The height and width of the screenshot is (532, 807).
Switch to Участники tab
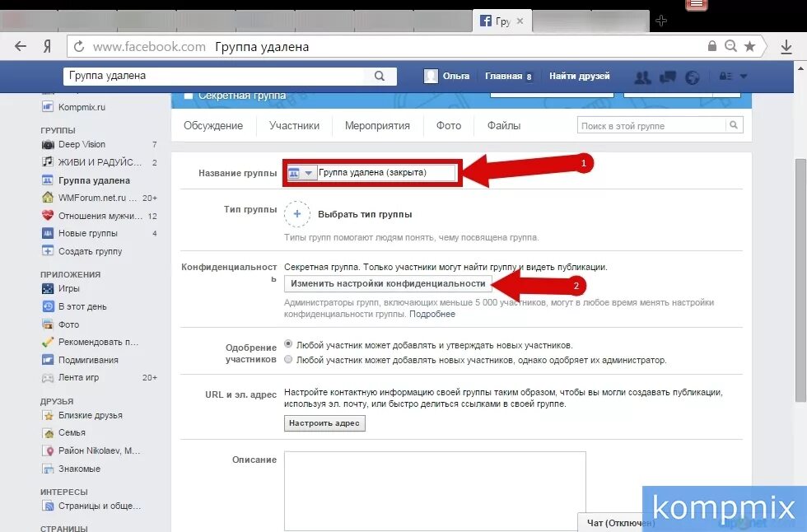[x=295, y=125]
